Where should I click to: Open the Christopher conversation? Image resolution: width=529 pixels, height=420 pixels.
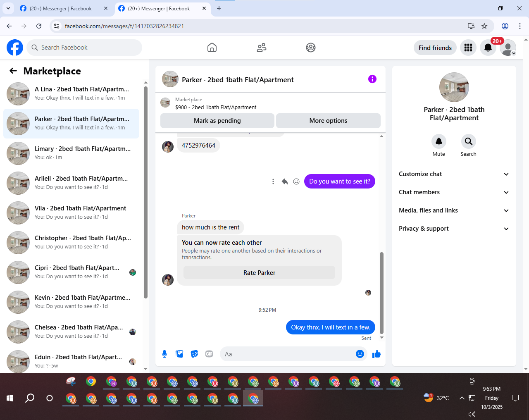click(x=71, y=243)
